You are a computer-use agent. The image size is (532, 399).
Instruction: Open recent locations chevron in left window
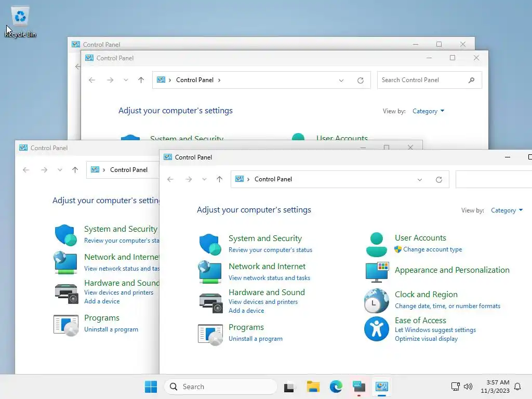pyautogui.click(x=60, y=170)
